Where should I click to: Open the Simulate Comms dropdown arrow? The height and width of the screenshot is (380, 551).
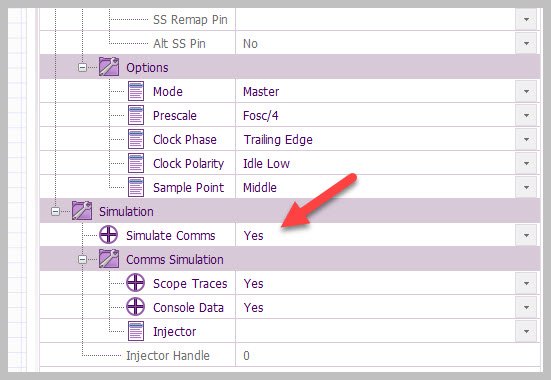[526, 235]
